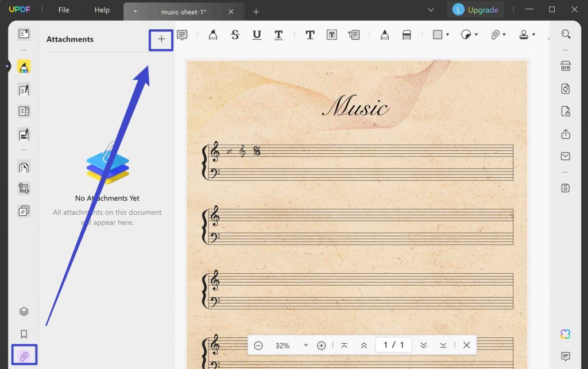The width and height of the screenshot is (588, 369).
Task: Expand the Stamp tool dropdown
Action: click(533, 34)
